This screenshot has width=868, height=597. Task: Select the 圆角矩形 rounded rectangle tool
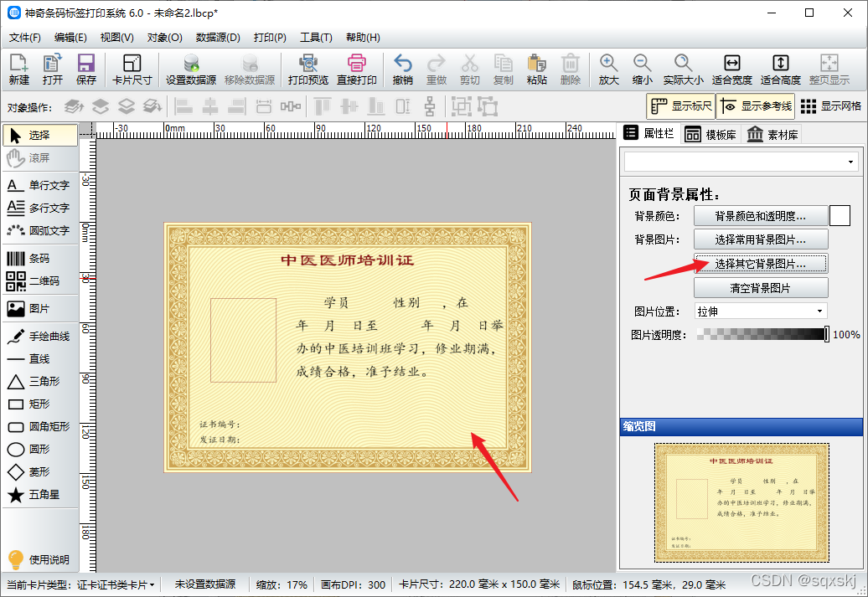pos(39,426)
